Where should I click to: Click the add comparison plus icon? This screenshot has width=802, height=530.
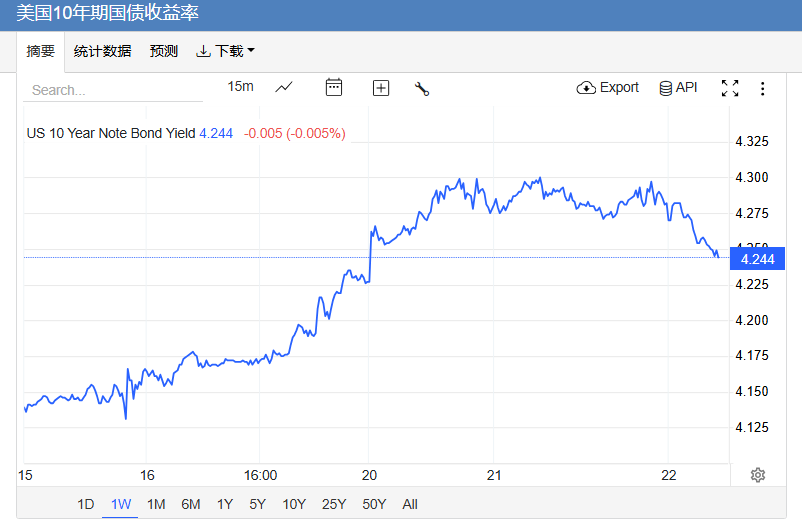[381, 88]
